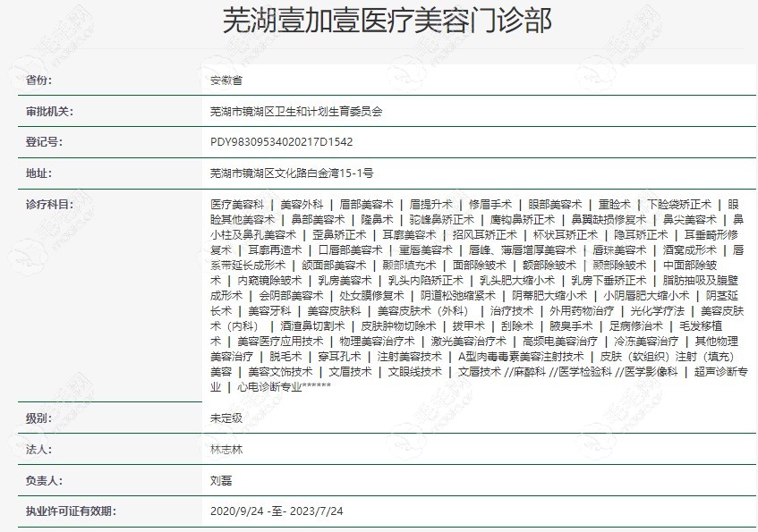Click 修眉手术 entry
758x532 pixels.
tap(490, 205)
